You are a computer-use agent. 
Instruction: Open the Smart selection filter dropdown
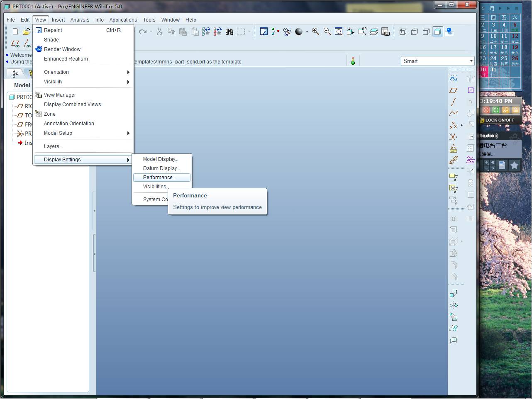437,61
